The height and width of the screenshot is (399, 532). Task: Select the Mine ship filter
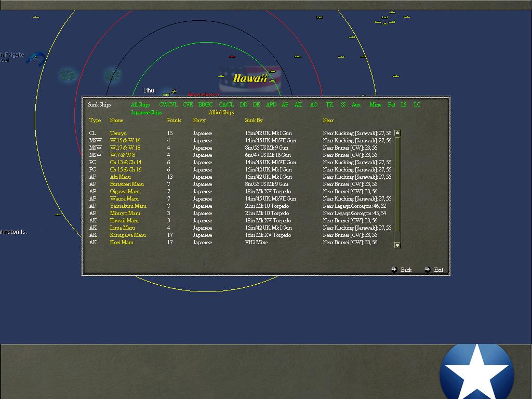click(x=376, y=104)
